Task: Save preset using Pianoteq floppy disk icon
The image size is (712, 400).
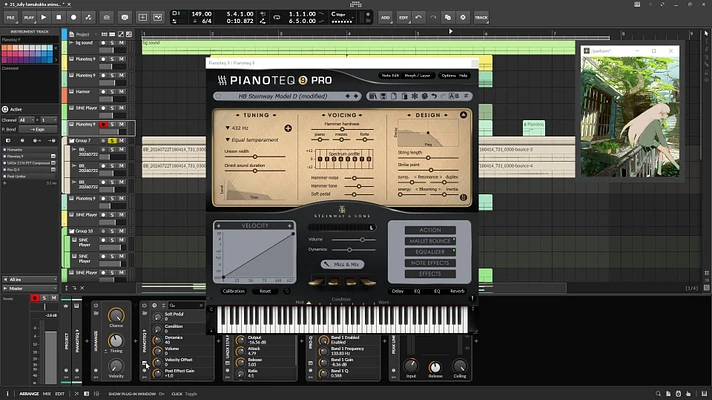Action: 383,96
